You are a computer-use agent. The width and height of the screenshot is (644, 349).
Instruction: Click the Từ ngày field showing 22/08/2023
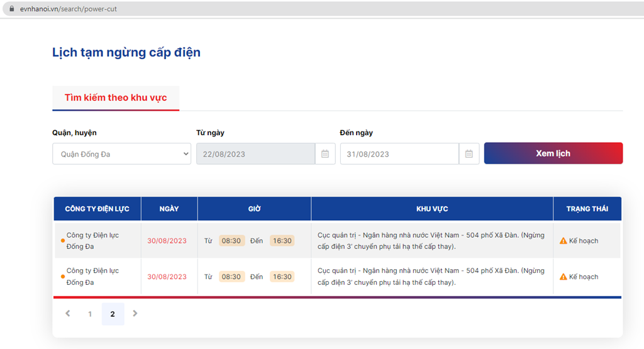pyautogui.click(x=255, y=154)
